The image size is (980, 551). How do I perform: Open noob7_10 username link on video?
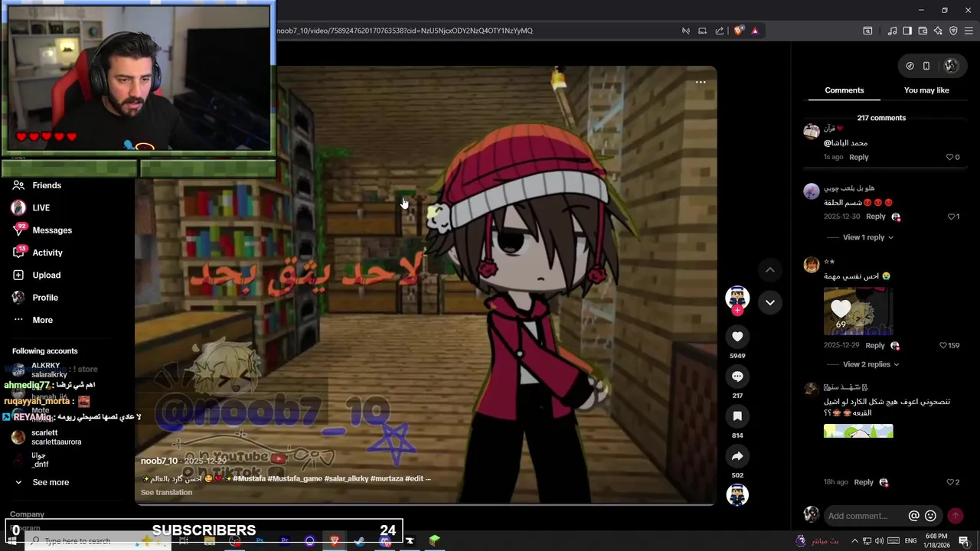pyautogui.click(x=158, y=461)
